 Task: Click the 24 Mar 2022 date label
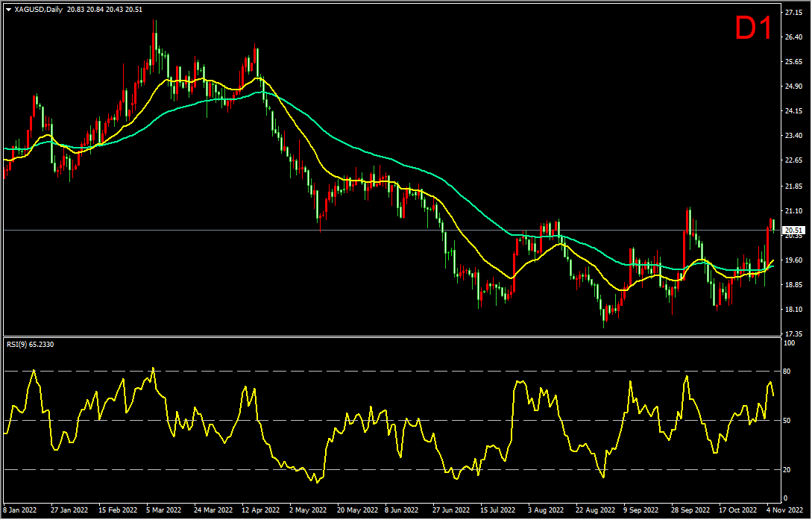(x=213, y=510)
